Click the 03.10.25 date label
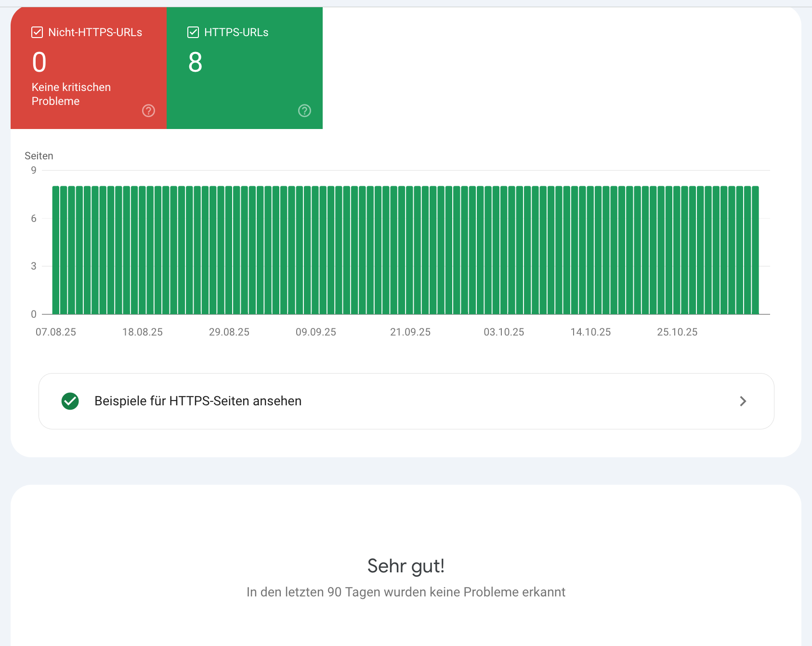The image size is (812, 646). [x=504, y=332]
